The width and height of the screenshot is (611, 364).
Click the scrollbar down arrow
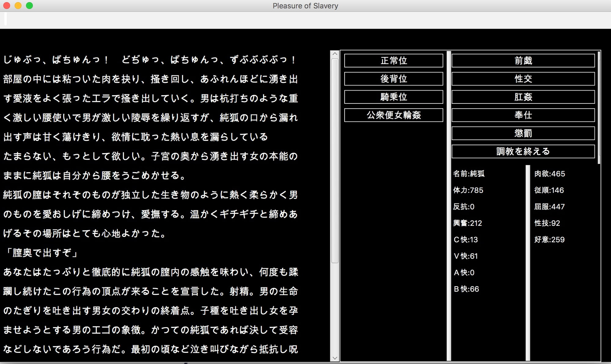click(335, 359)
